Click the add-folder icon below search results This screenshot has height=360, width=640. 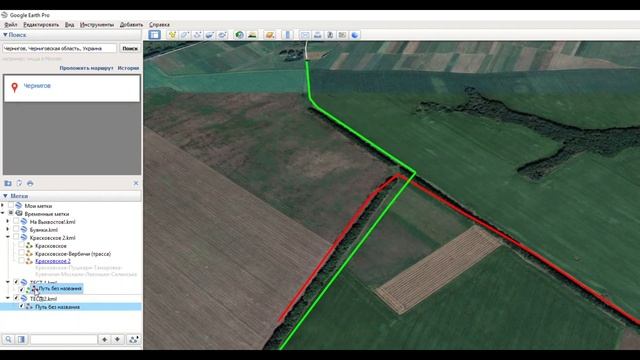click(x=8, y=183)
